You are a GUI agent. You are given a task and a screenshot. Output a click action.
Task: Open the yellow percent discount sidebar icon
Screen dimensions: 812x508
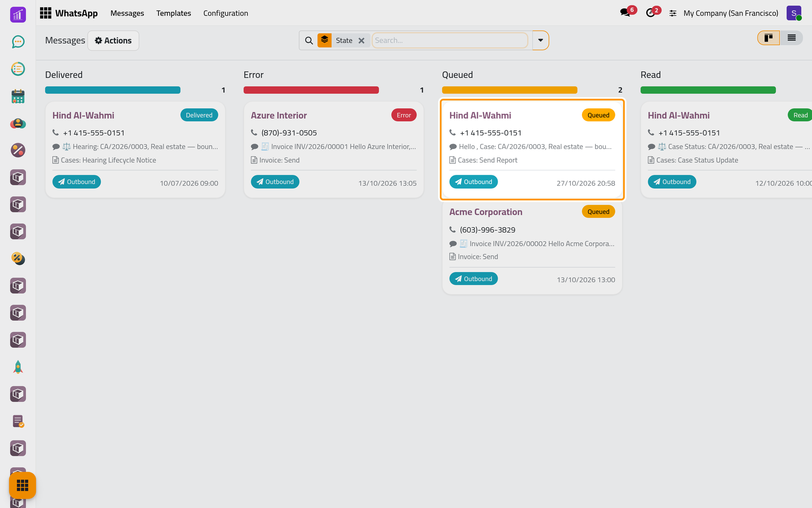(x=18, y=259)
